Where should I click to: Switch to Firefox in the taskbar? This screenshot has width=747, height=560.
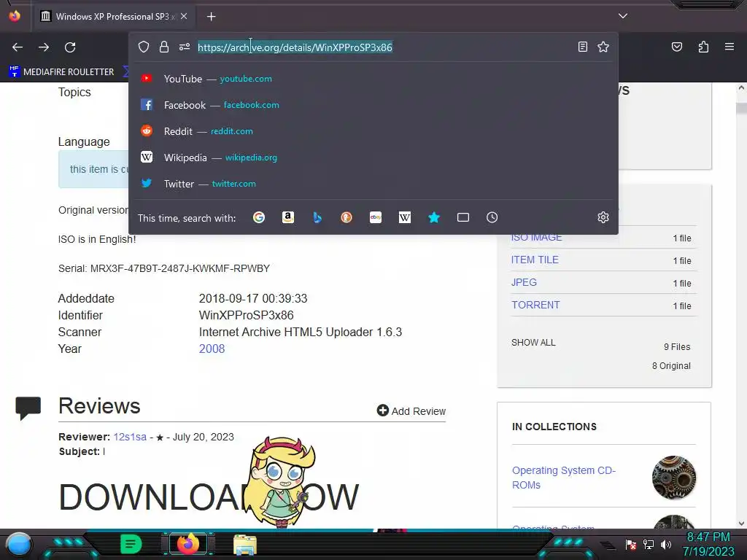pos(187,544)
